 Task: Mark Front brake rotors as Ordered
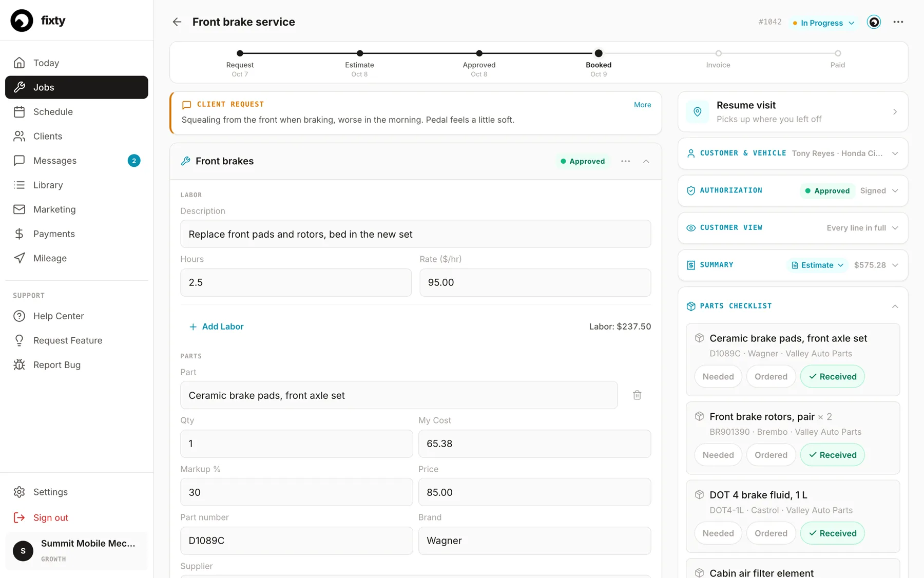coord(771,455)
